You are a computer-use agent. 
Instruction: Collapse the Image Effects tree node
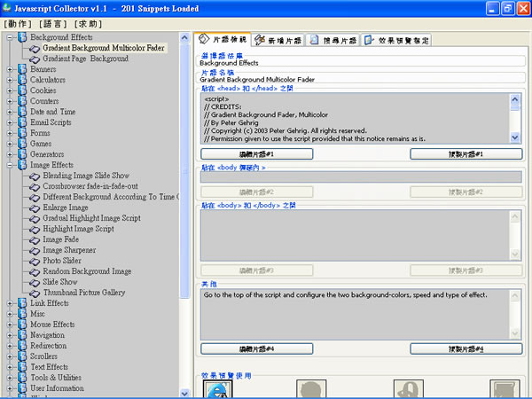10,165
